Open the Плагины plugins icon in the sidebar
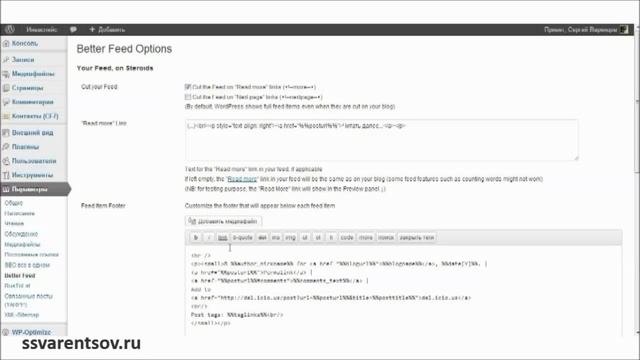This screenshot has height=360, width=640. point(6,147)
